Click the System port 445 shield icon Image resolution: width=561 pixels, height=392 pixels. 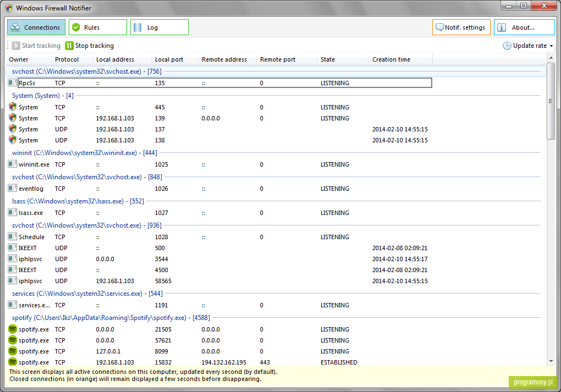tap(13, 107)
